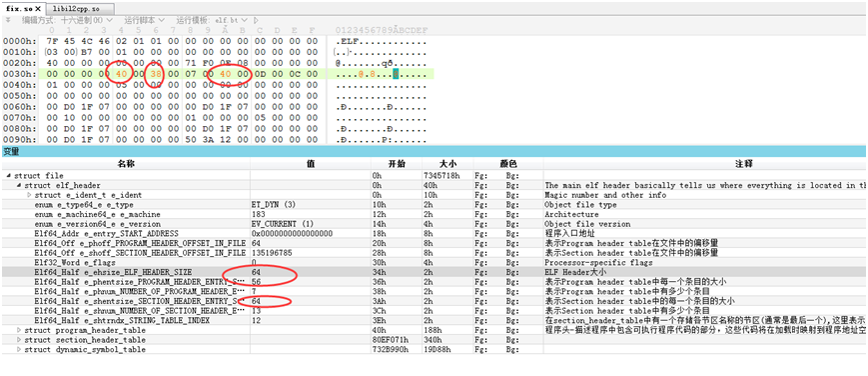This screenshot has width=868, height=376.
Task: Click the value 0x0000000000000000
Action: point(292,233)
